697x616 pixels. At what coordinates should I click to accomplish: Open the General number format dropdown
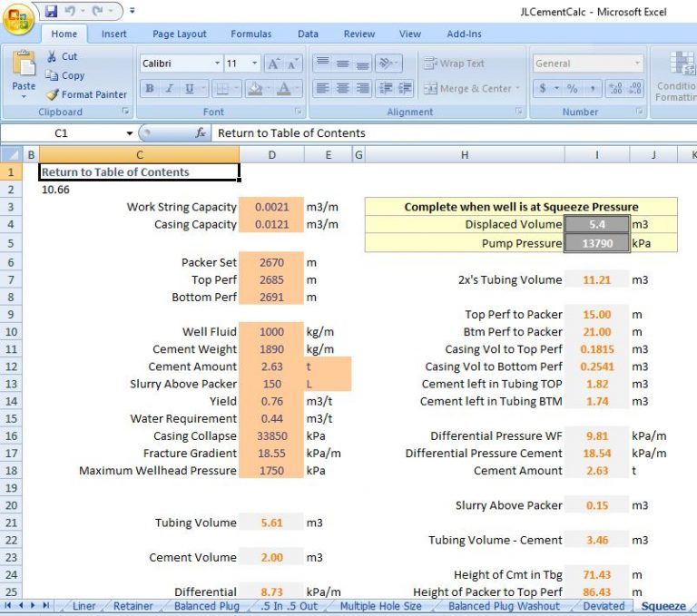point(637,64)
